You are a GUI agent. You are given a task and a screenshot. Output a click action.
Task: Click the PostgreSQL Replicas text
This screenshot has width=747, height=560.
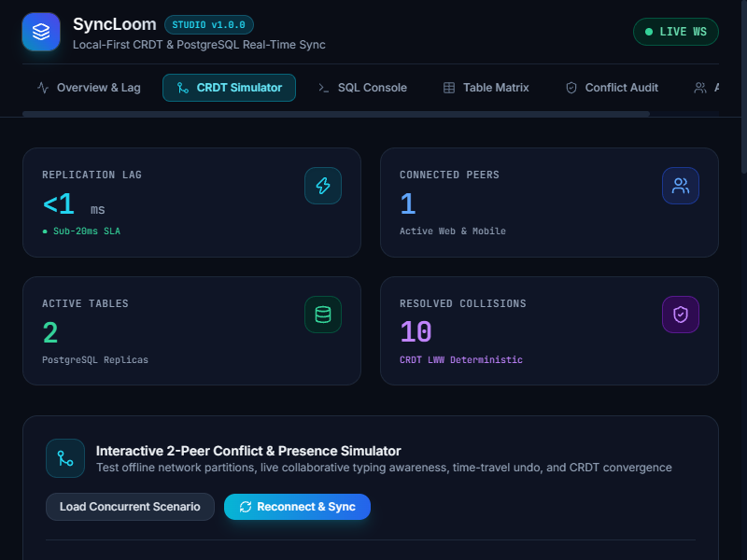point(95,359)
